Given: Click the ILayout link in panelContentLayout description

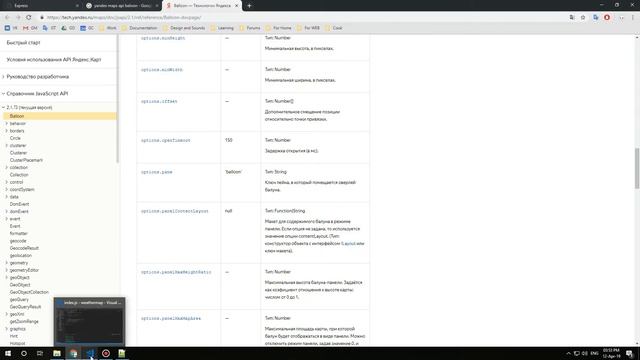Looking at the screenshot, I should 348,244.
